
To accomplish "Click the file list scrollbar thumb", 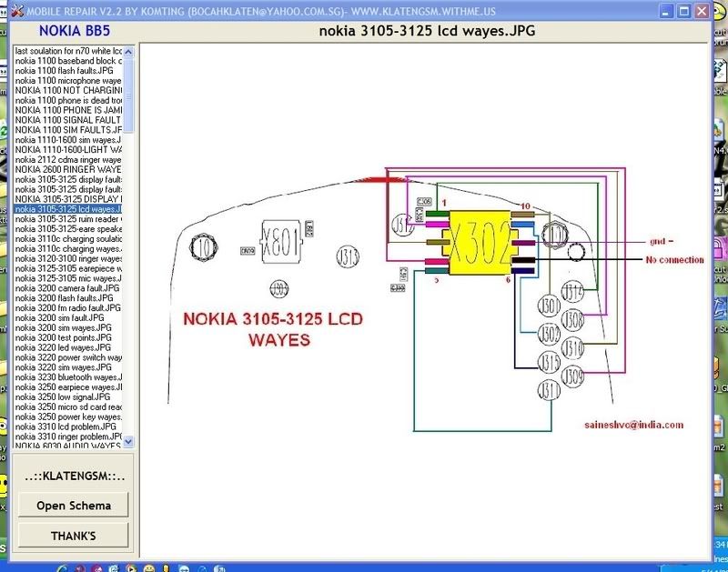I will [128, 95].
